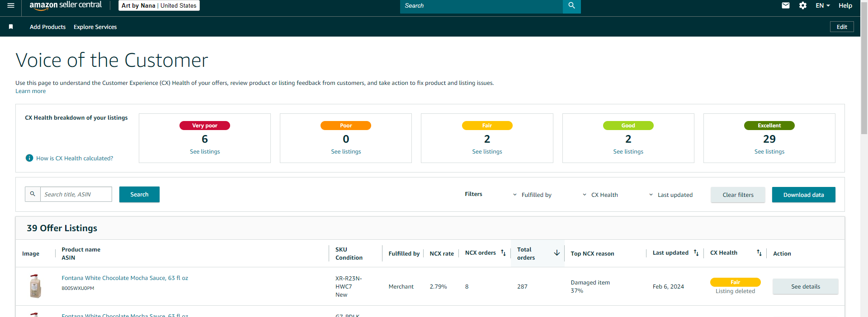
Task: Click the 2.79% NCX rate value
Action: 438,286
